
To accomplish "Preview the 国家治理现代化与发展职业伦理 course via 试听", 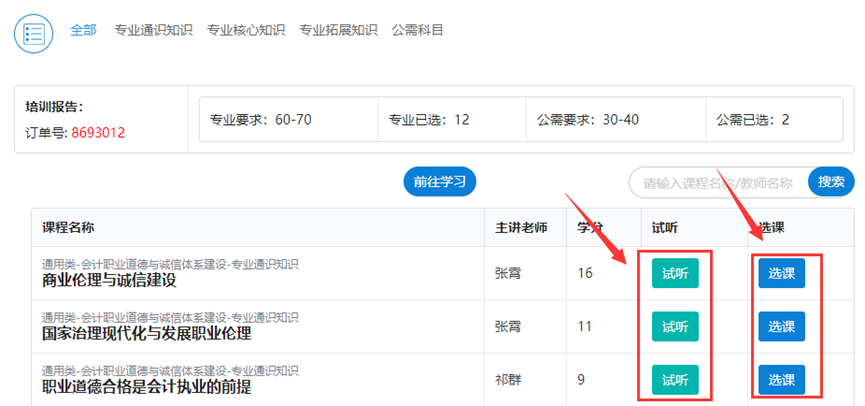I will (675, 326).
